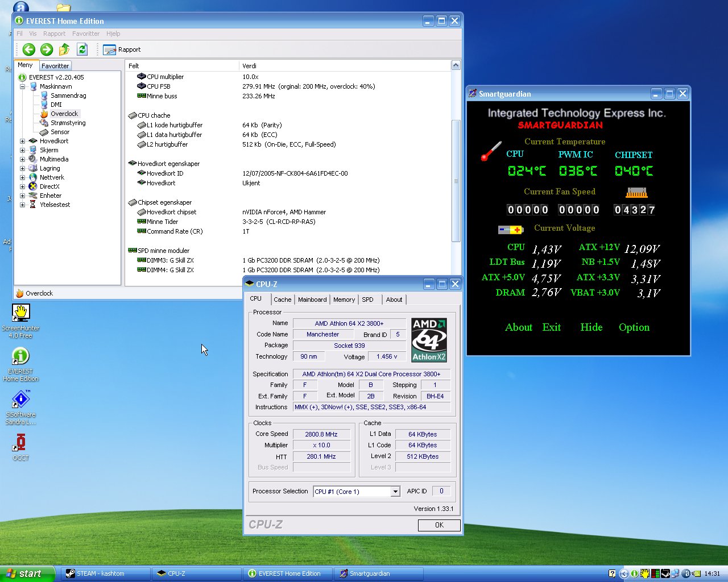Image resolution: width=728 pixels, height=582 pixels.
Task: Open the SPD tab in CPU-Z
Action: click(x=368, y=300)
